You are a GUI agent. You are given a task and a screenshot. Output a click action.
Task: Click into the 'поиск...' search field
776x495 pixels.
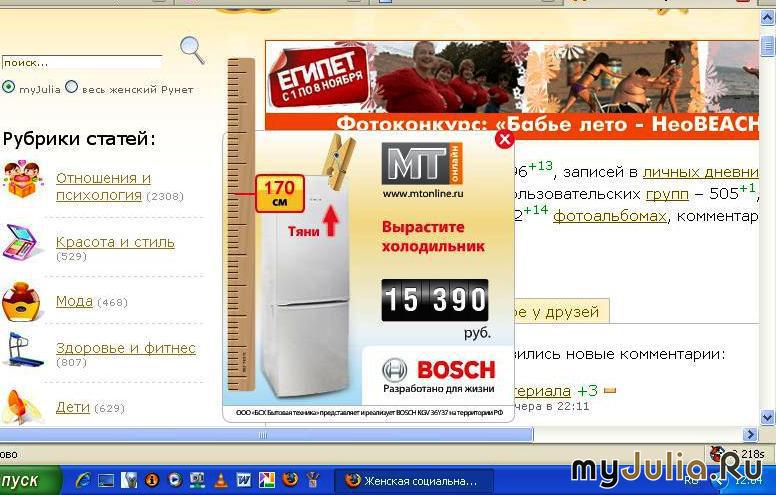(x=81, y=62)
